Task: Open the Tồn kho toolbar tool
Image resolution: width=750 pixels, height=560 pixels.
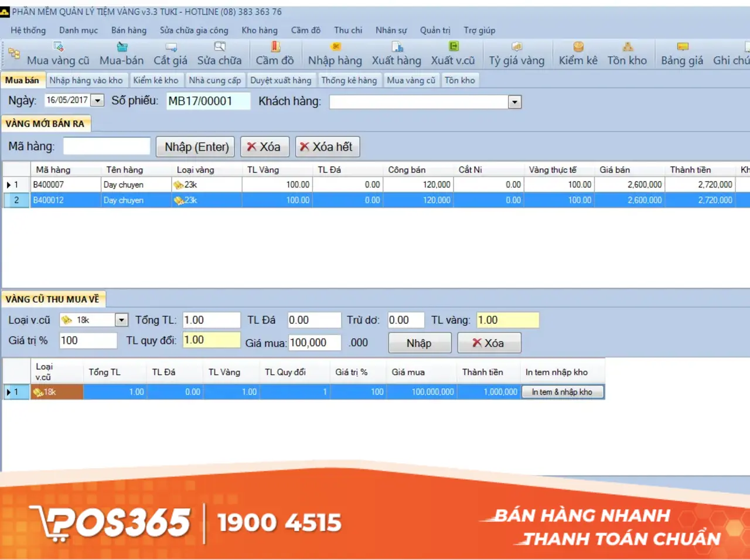Action: (627, 54)
